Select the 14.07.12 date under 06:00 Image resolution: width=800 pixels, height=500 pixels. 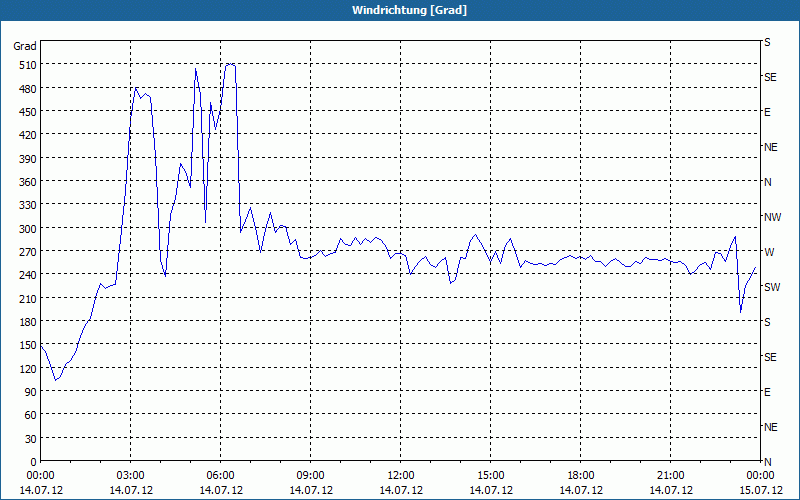click(220, 490)
